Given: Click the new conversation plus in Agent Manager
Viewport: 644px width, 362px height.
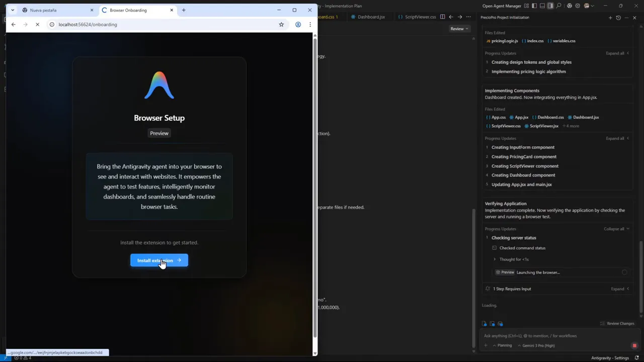Looking at the screenshot, I should tap(610, 18).
